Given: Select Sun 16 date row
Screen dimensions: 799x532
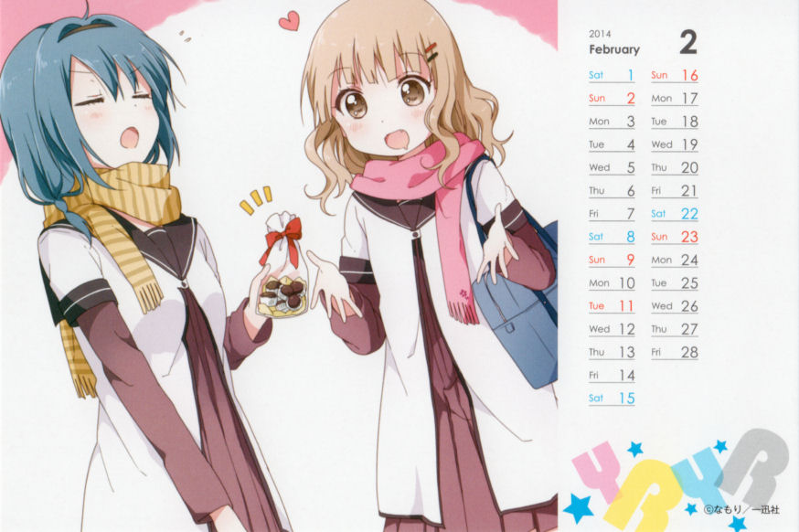Looking at the screenshot, I should [674, 76].
